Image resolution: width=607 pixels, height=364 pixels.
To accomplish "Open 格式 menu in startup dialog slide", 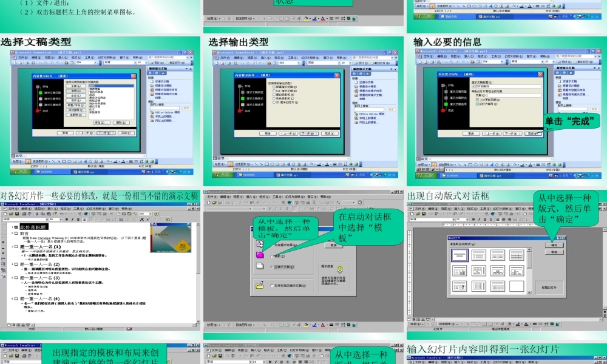I will click(x=264, y=197).
